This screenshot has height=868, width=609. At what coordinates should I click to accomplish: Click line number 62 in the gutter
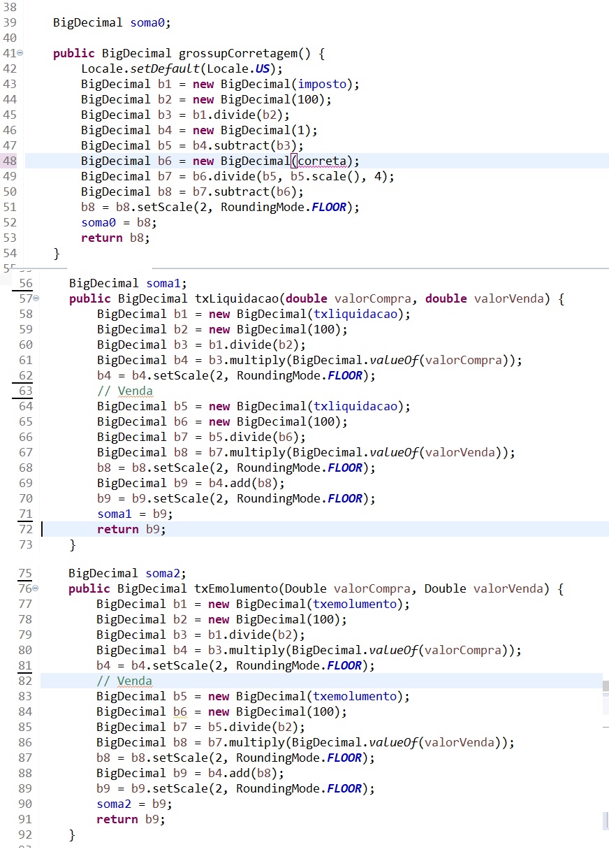tap(26, 375)
